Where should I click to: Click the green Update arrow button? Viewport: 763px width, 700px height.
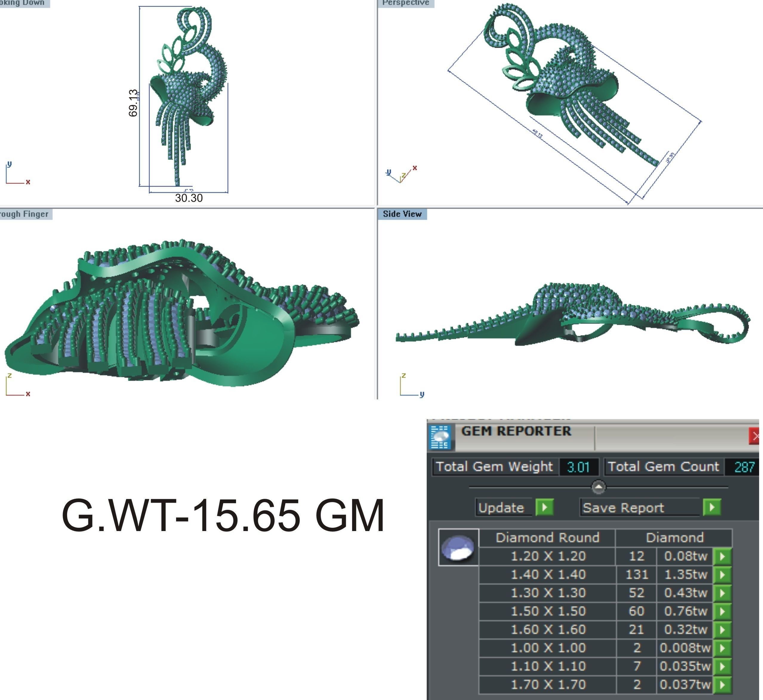[x=545, y=507]
